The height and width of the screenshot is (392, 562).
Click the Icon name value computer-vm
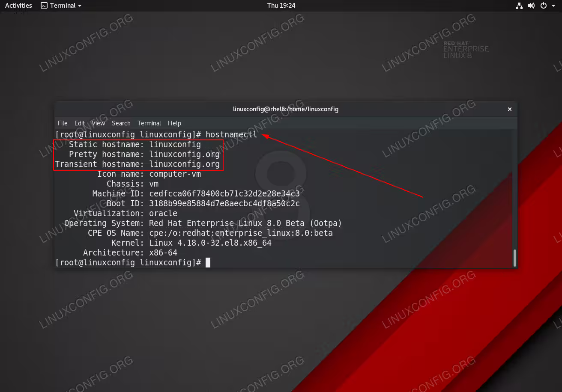pos(175,174)
